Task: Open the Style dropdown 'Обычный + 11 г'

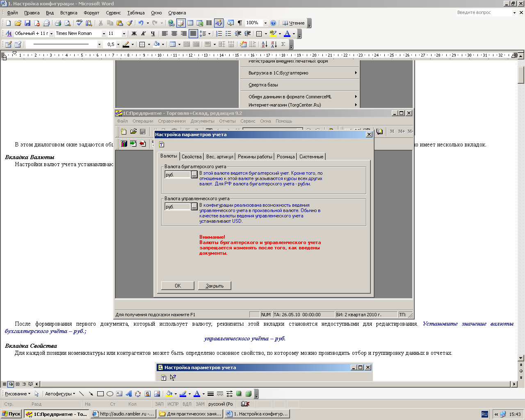Action: [51, 34]
